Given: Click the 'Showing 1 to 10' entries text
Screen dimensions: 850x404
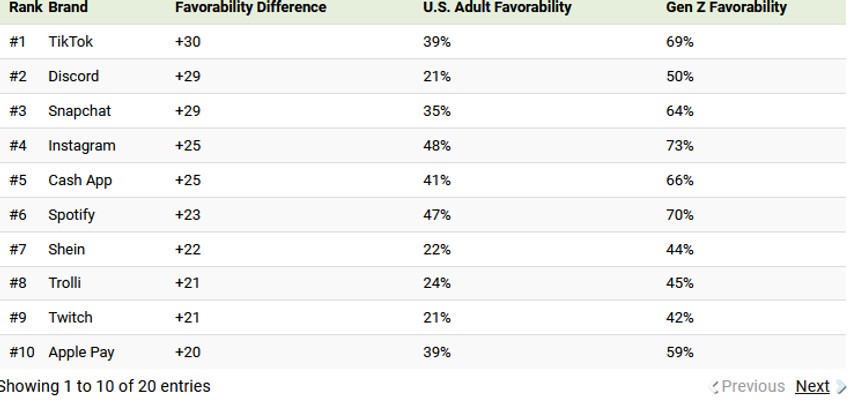Looking at the screenshot, I should [104, 386].
